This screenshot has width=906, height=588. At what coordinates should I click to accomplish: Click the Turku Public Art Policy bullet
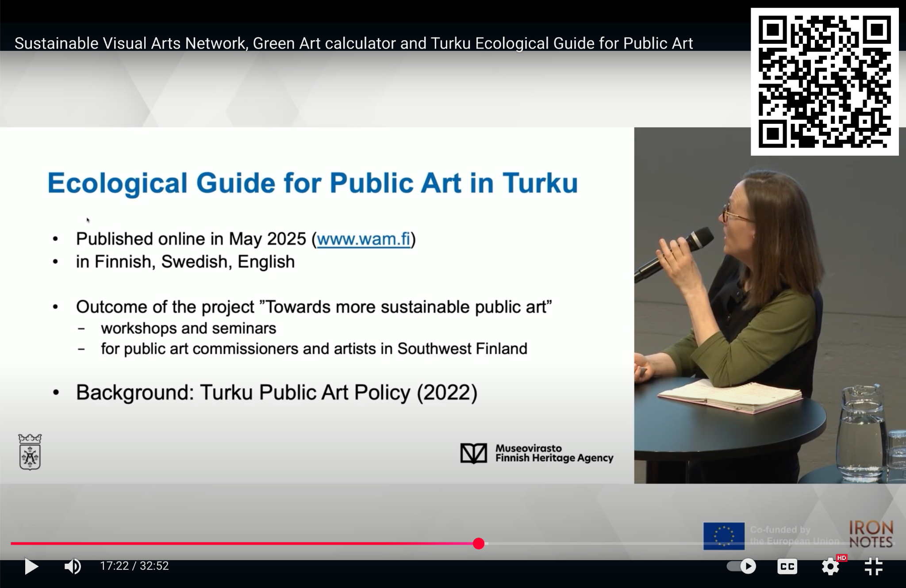tap(276, 393)
